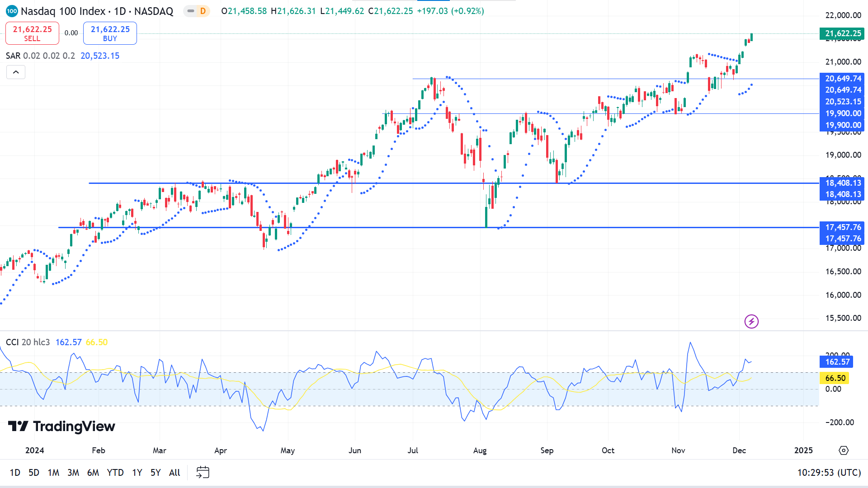The height and width of the screenshot is (488, 868).
Task: Click the TradingView logo
Action: pos(61,426)
